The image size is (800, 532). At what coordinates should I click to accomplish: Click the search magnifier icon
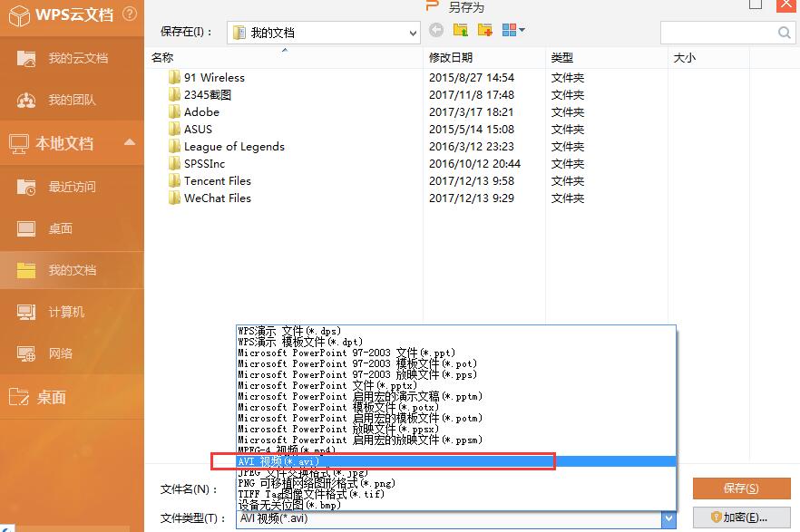point(785,33)
